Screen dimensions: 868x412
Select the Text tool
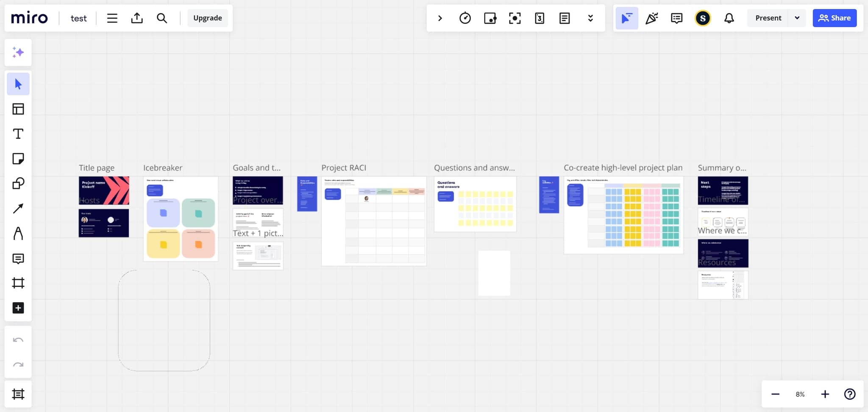click(x=18, y=134)
